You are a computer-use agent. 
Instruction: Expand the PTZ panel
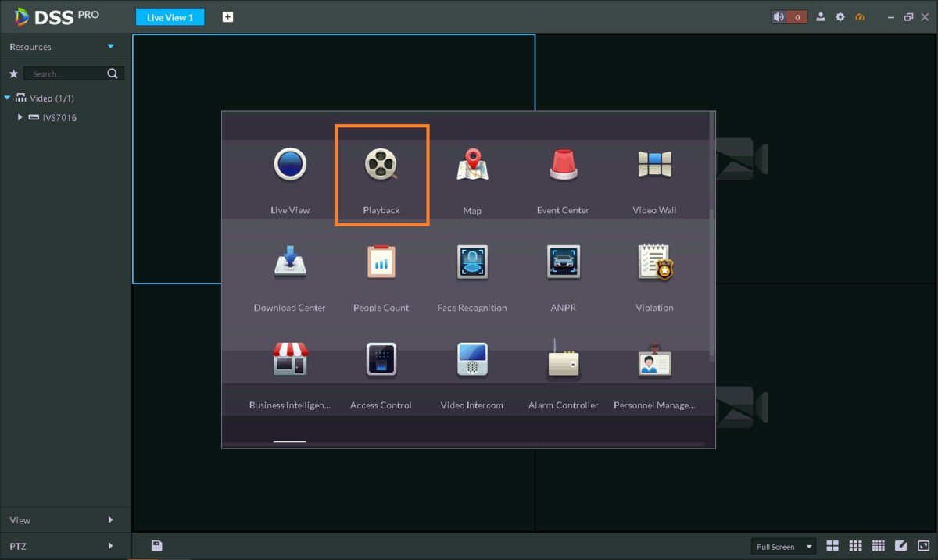coord(110,546)
